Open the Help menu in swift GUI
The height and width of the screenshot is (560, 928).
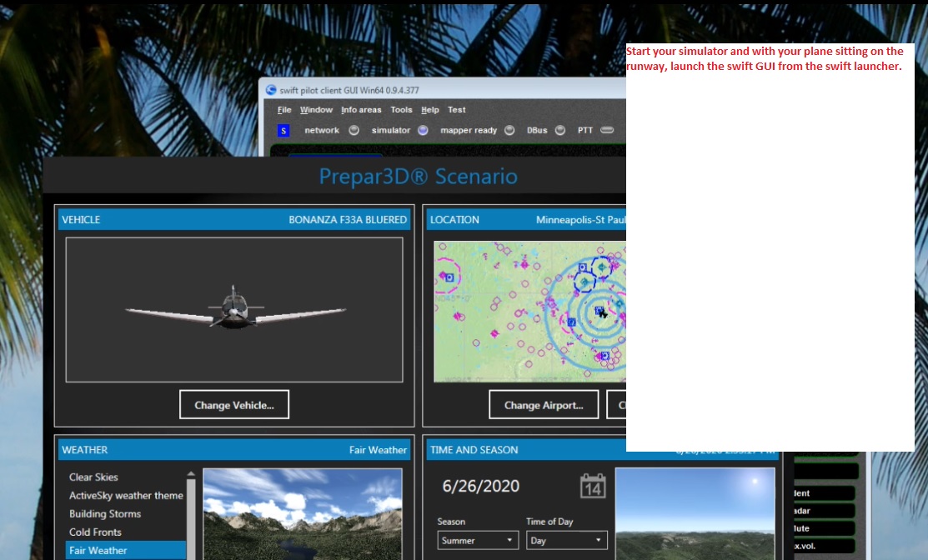430,110
